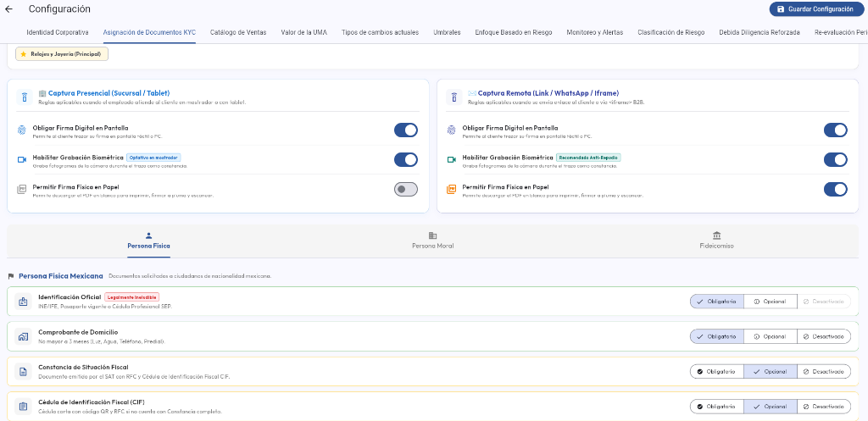
Task: Click the bank icon above Fideicomiso
Action: point(717,235)
